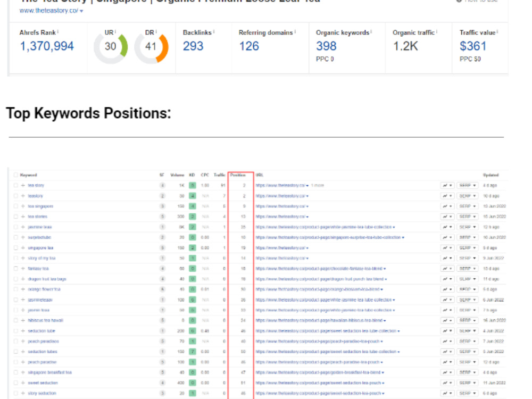Click plus icon beside 'story of my tea'
The width and height of the screenshot is (532, 399).
(x=23, y=258)
